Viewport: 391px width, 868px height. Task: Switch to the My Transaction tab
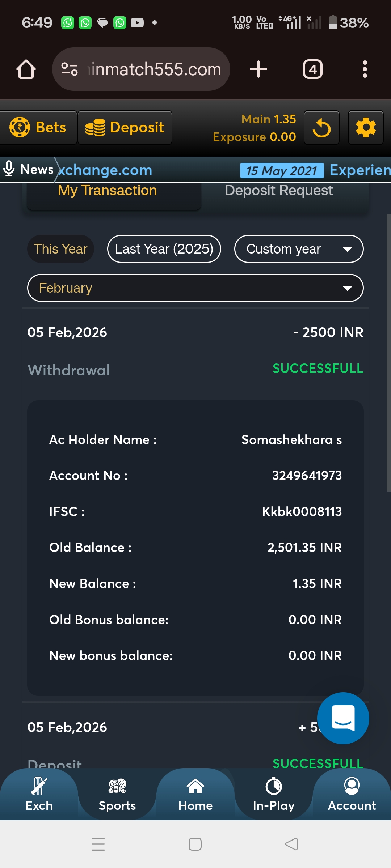coord(107,191)
